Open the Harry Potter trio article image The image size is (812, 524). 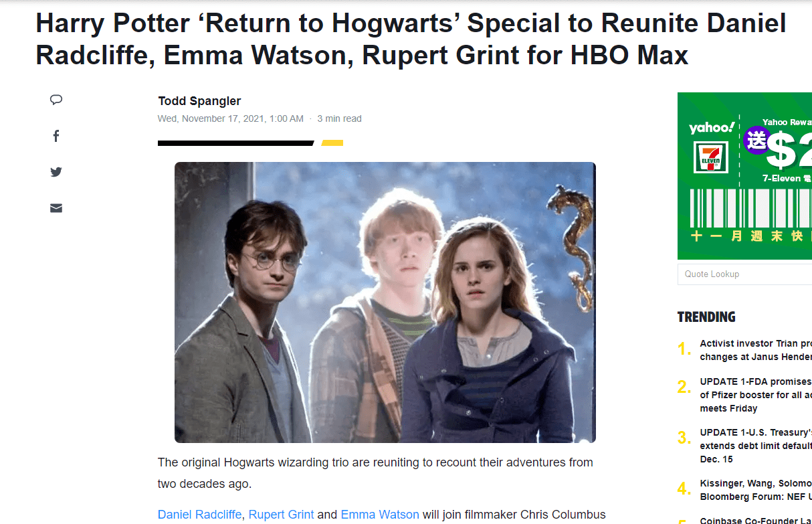(x=385, y=302)
